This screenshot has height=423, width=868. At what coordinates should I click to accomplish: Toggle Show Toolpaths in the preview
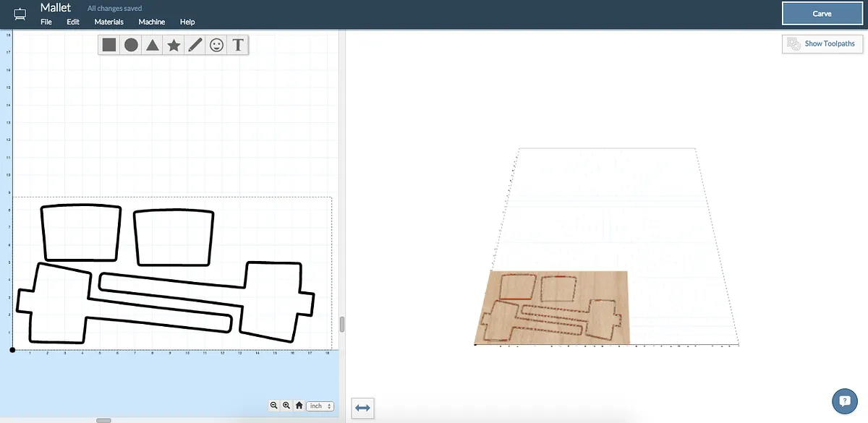(x=822, y=44)
